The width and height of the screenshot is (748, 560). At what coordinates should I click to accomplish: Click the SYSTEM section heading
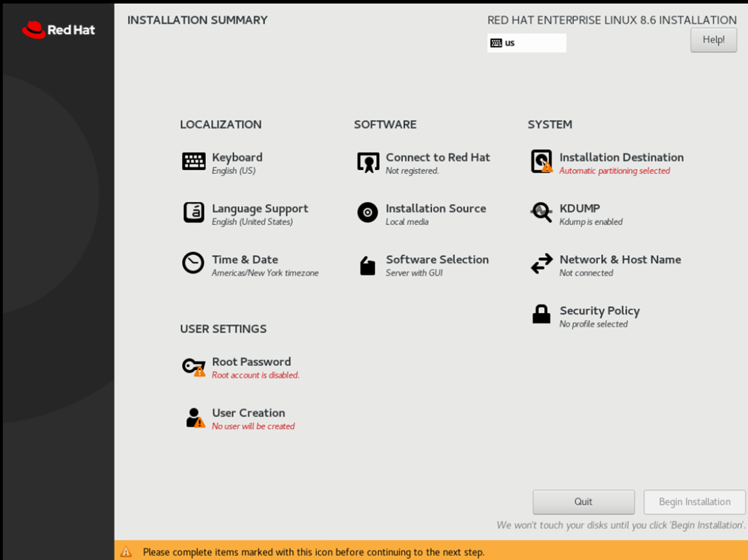click(x=550, y=125)
